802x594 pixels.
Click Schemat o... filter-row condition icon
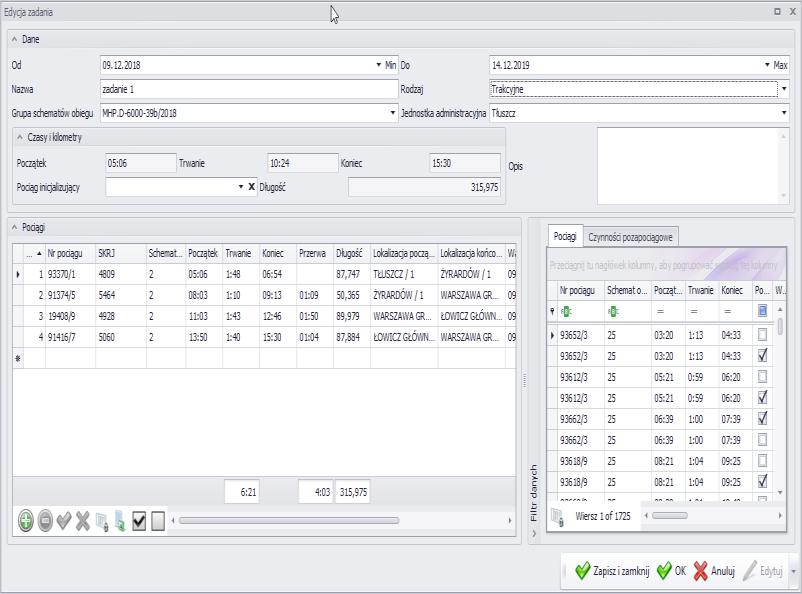coord(613,311)
